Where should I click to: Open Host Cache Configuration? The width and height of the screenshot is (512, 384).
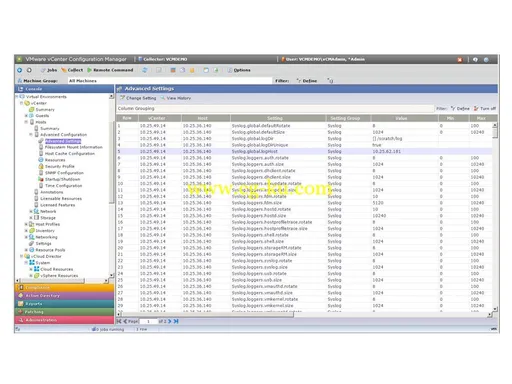(x=70, y=154)
